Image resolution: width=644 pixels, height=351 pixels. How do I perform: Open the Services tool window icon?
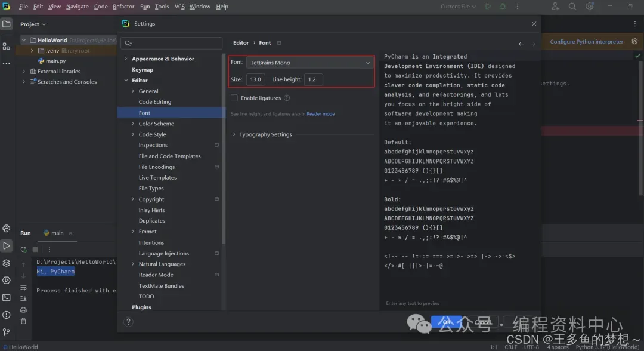pyautogui.click(x=6, y=281)
